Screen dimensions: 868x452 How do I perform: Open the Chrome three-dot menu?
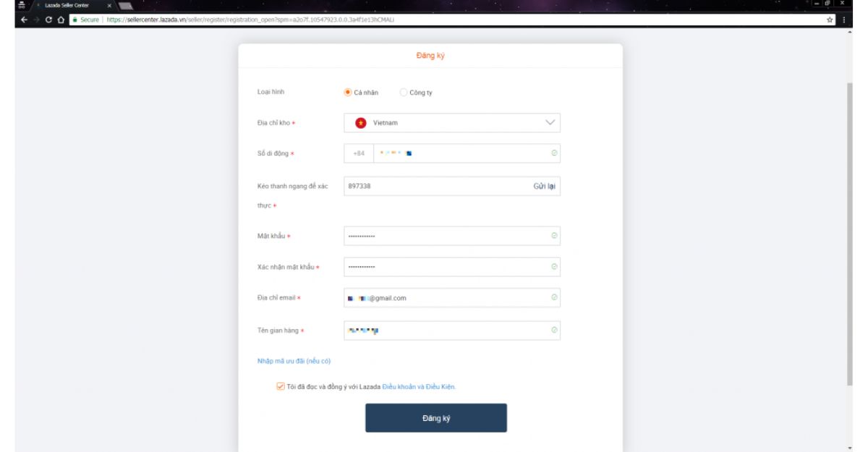click(843, 20)
